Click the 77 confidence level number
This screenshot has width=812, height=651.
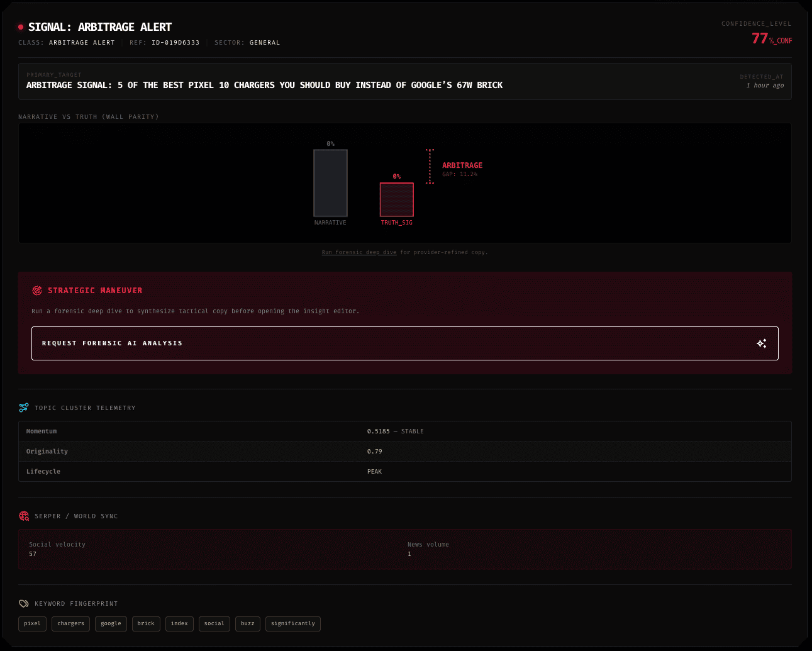(760, 38)
